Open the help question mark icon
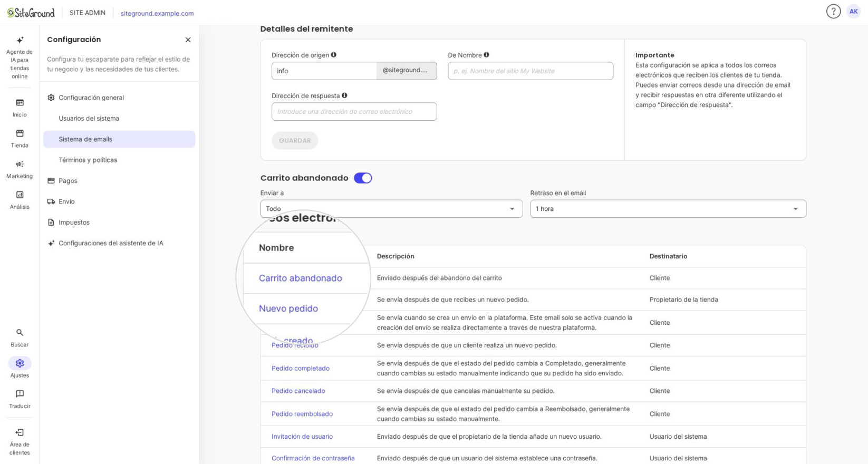The width and height of the screenshot is (868, 464). (833, 12)
